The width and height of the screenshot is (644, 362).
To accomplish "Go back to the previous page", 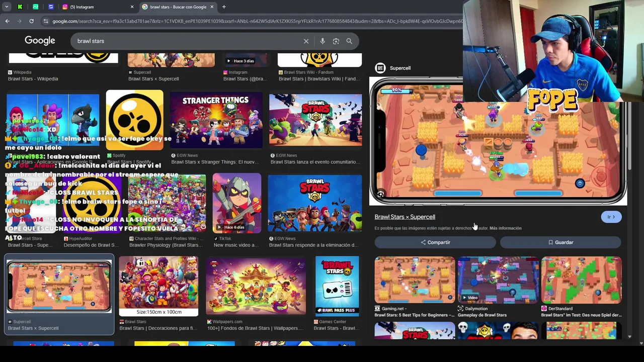I will (7, 21).
